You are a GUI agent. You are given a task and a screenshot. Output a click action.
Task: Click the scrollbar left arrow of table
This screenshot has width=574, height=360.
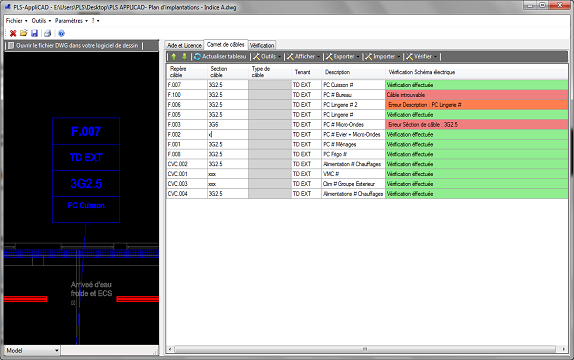(x=170, y=349)
